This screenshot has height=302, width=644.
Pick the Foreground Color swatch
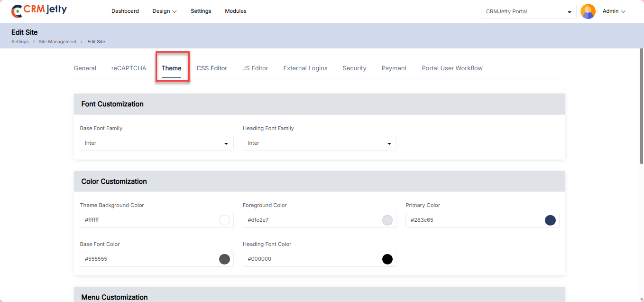(387, 220)
